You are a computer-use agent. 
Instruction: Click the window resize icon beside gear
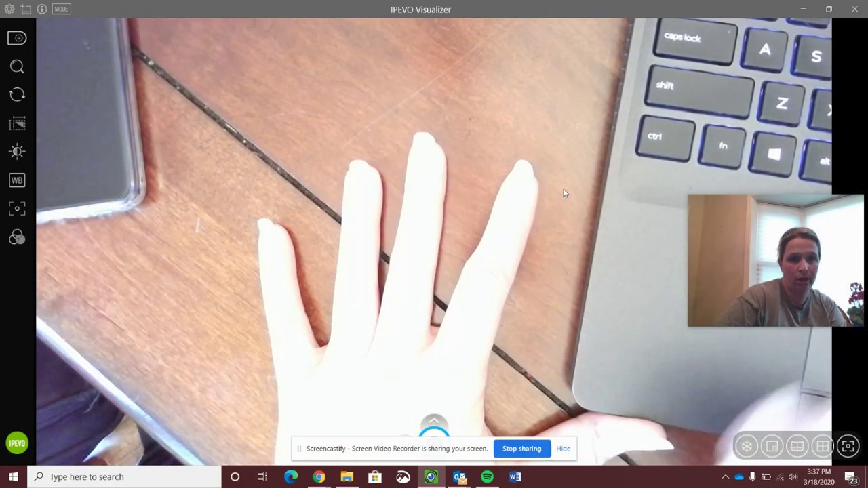coord(26,9)
